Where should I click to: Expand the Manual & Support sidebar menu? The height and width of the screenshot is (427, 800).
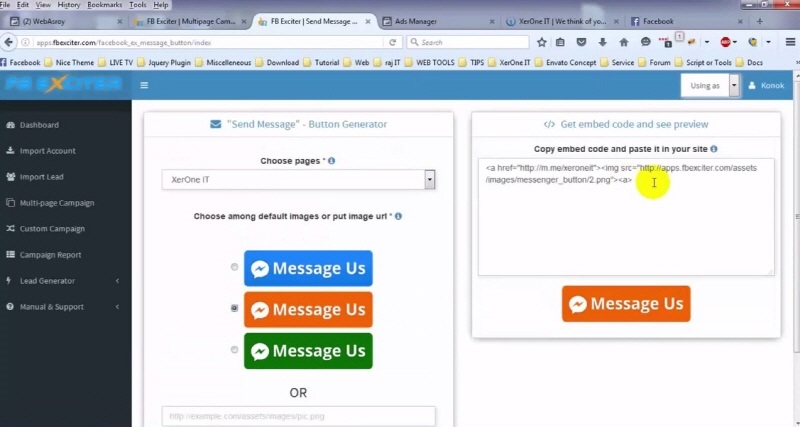tap(64, 307)
